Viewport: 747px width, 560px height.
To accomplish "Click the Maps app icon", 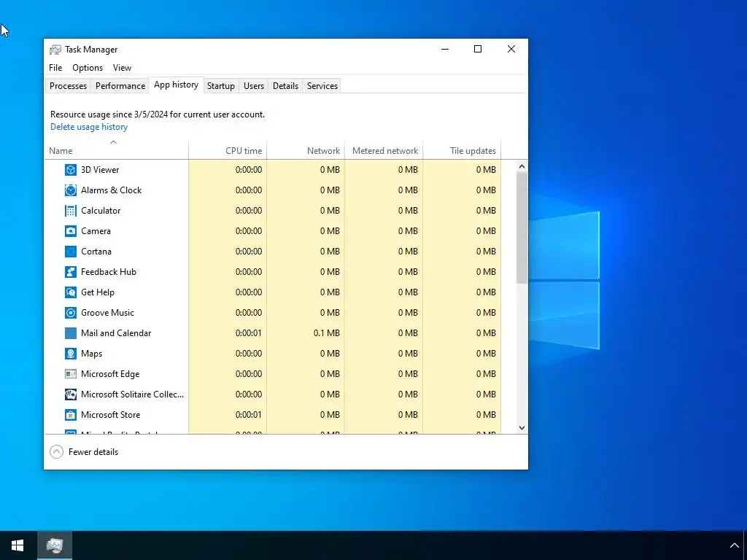I will (x=71, y=354).
